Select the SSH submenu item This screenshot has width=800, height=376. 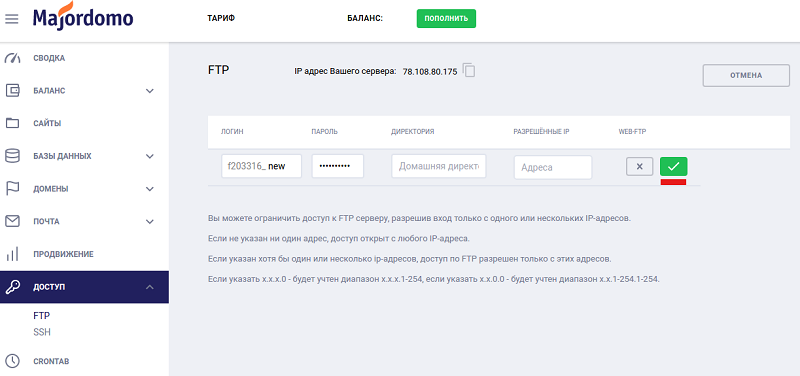pos(42,332)
